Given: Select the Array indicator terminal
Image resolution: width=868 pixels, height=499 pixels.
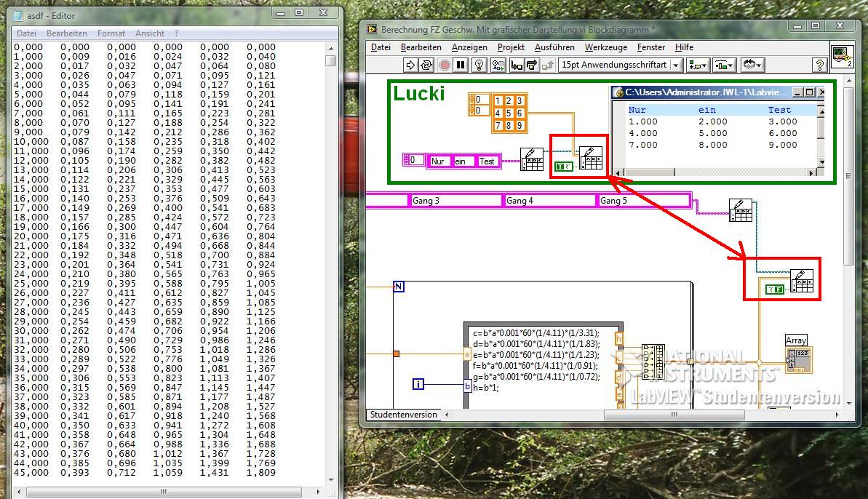Looking at the screenshot, I should pos(799,361).
